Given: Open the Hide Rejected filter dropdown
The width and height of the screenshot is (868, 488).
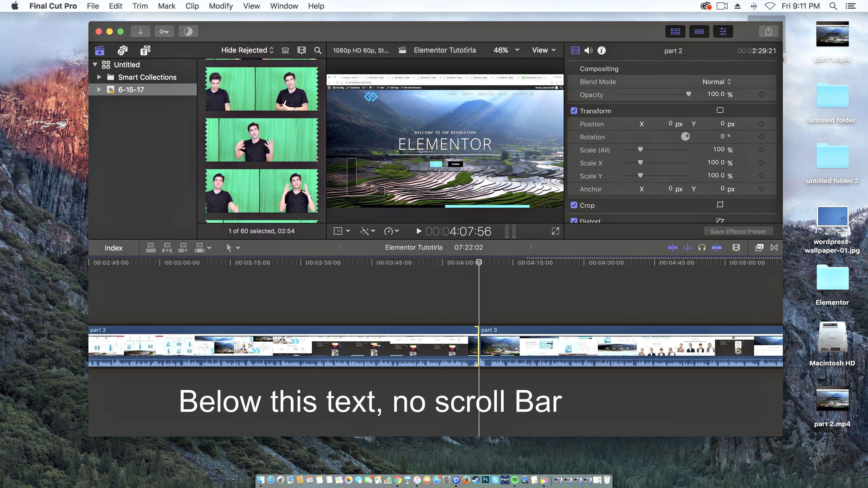Looking at the screenshot, I should 247,50.
